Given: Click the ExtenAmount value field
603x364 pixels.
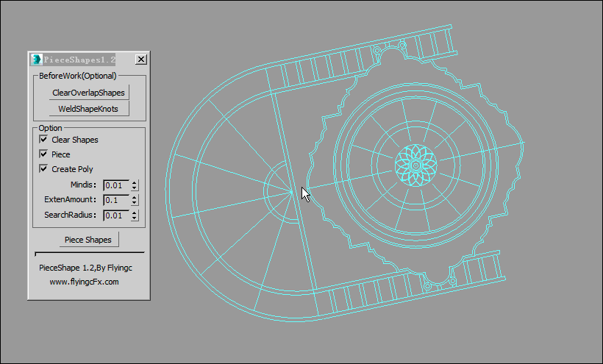Looking at the screenshot, I should click(116, 200).
